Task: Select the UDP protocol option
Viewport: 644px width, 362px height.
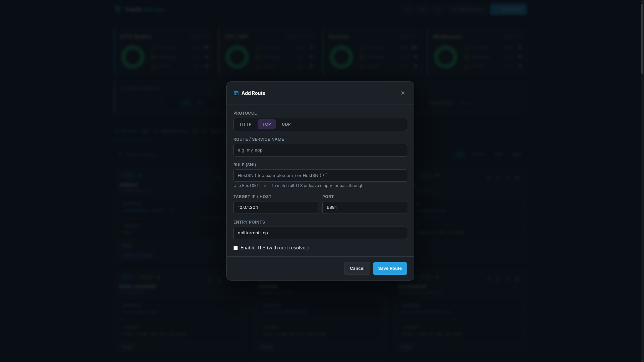Action: point(286,124)
